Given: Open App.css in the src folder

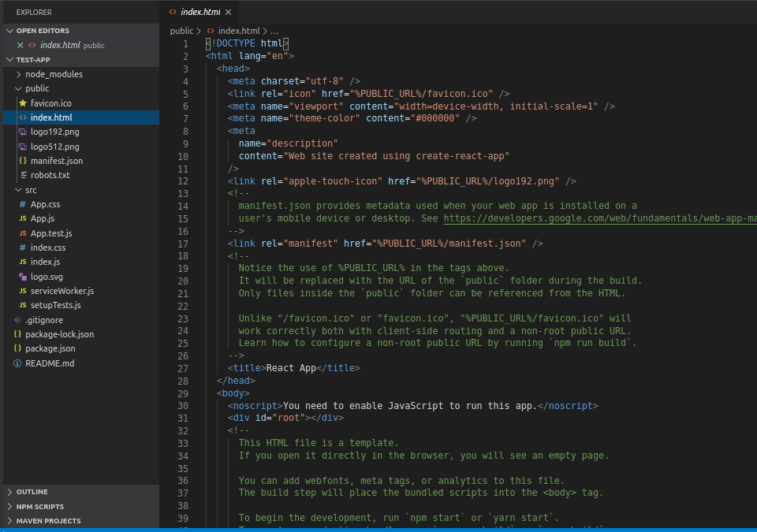Looking at the screenshot, I should pyautogui.click(x=46, y=204).
